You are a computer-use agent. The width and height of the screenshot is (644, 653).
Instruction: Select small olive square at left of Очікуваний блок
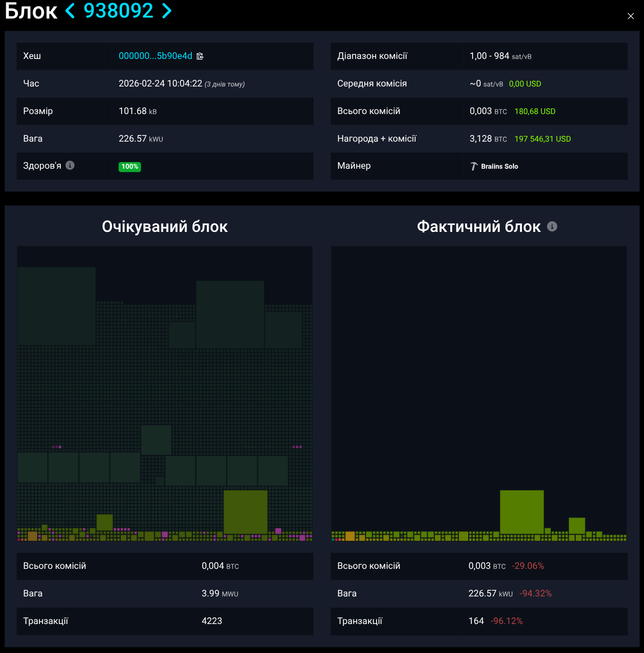point(104,522)
